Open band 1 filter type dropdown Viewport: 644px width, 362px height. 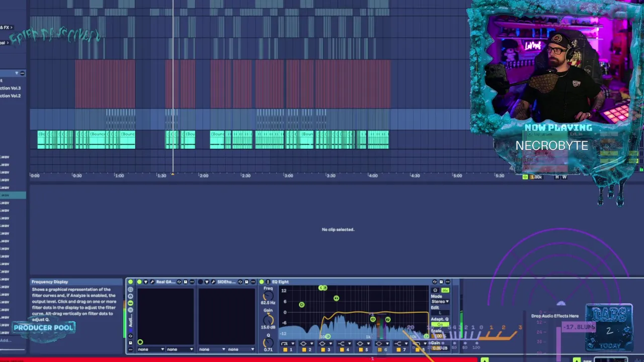coord(288,344)
